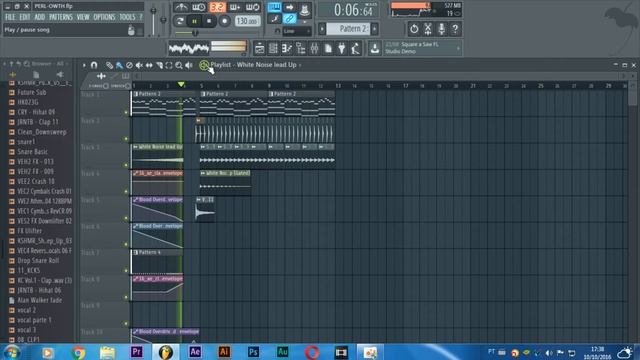Open Google Chrome from the taskbar
The image size is (640, 360).
[x=78, y=352]
